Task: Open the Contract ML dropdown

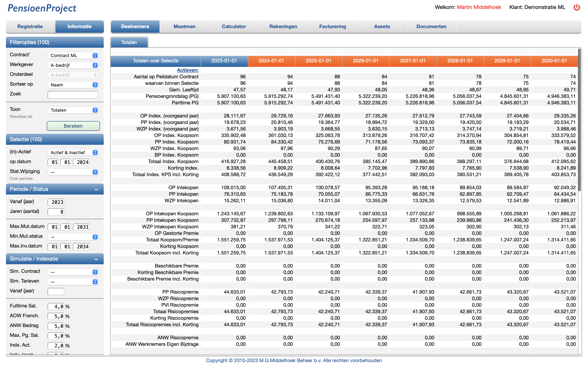Action: [x=73, y=56]
